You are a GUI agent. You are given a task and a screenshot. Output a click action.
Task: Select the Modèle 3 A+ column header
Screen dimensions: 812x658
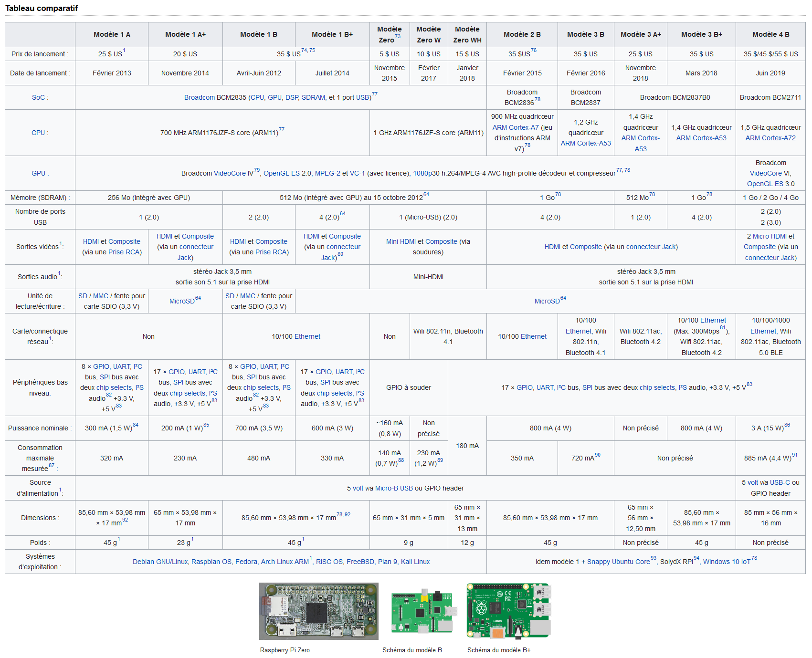point(641,34)
